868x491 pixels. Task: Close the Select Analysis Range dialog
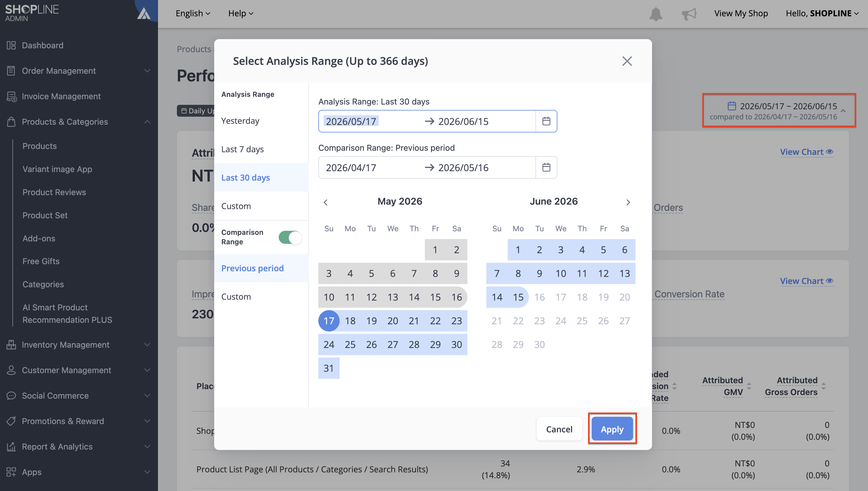(627, 61)
